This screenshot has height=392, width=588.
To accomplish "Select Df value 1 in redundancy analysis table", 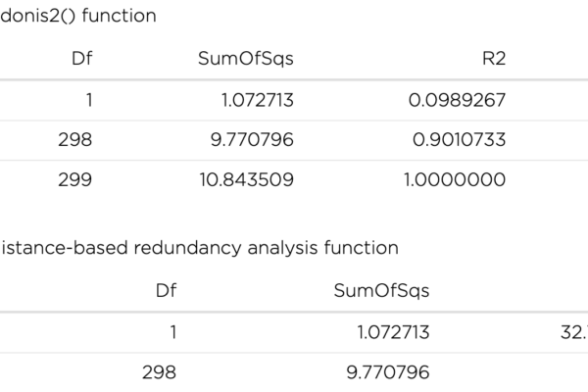I will pos(172,332).
